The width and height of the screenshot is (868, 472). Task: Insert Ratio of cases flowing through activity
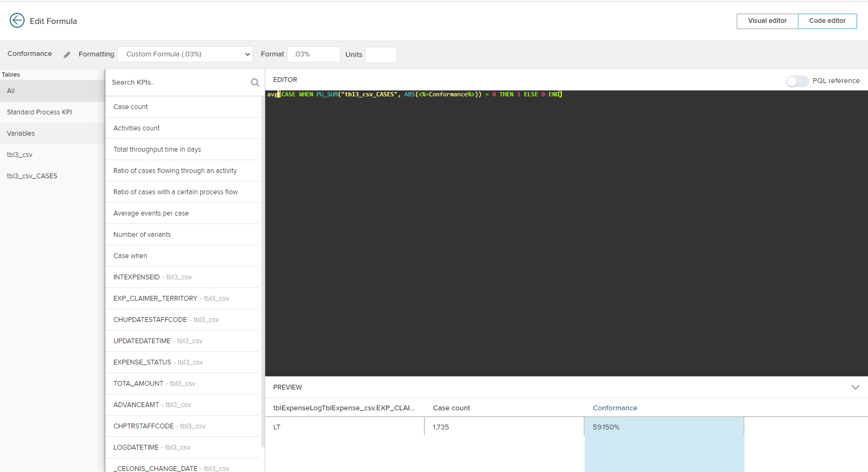click(x=183, y=171)
